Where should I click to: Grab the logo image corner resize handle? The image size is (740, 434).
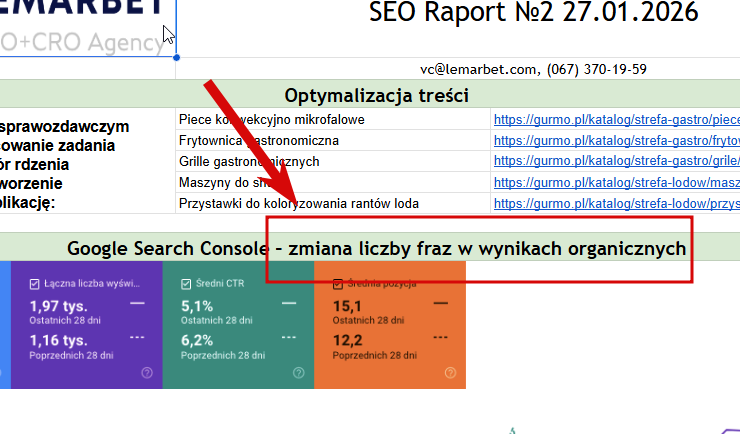177,58
